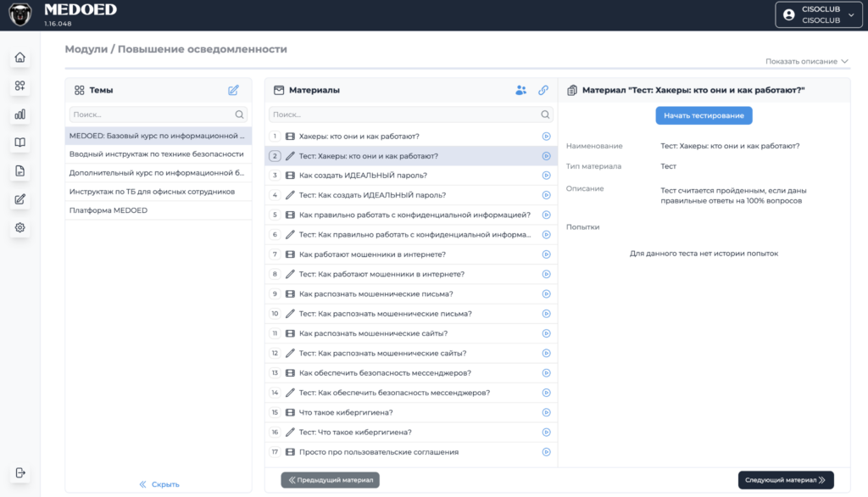Select theme 'Вводный инструктаж по технике безопасности'

(159, 154)
